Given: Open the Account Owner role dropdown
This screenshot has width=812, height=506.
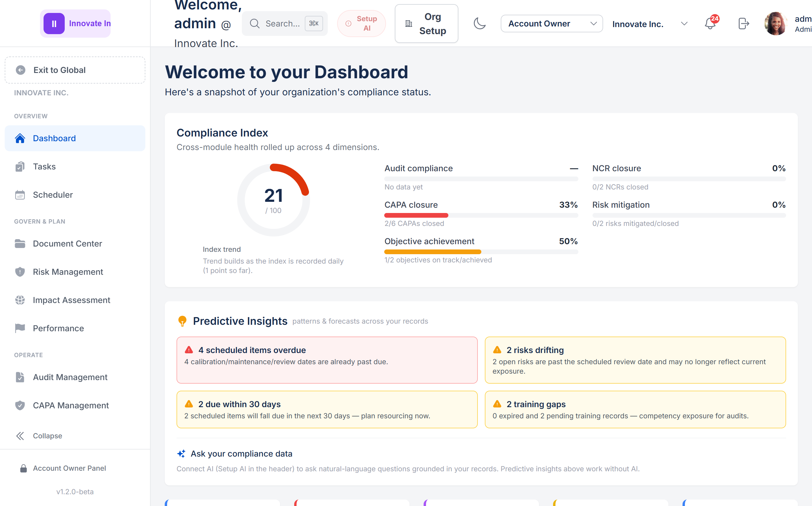Looking at the screenshot, I should coord(552,24).
